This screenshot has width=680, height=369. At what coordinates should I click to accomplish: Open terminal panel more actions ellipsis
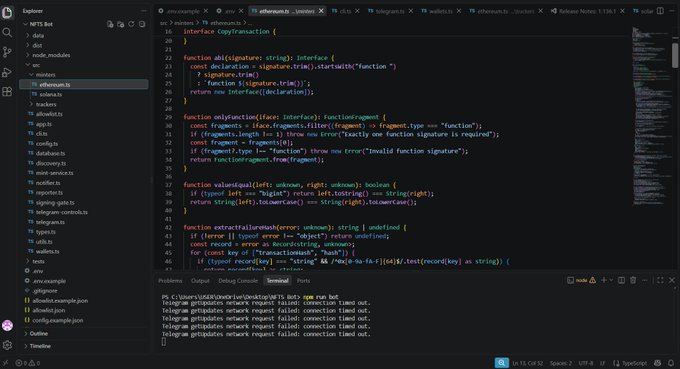(x=645, y=281)
